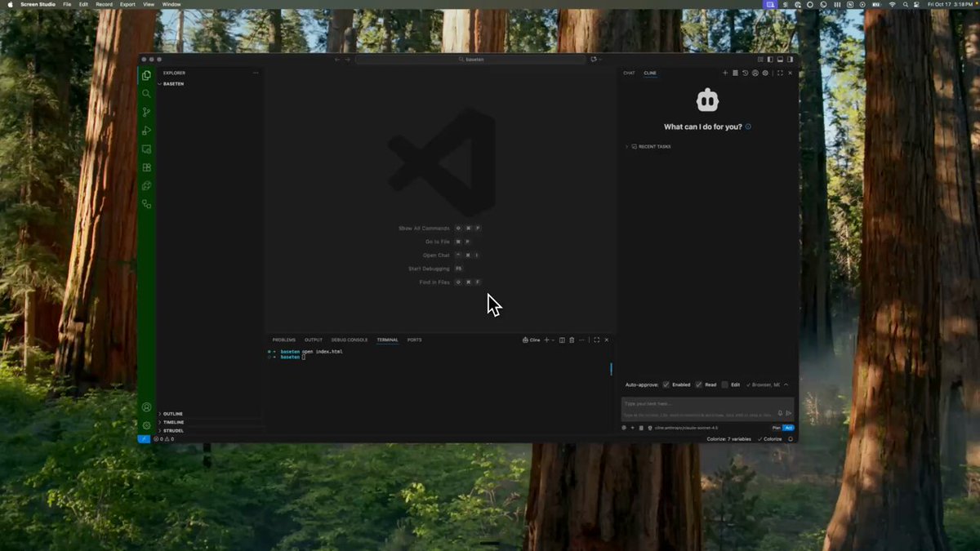Click the Explorer more actions ellipsis
980x551 pixels.
coord(255,73)
